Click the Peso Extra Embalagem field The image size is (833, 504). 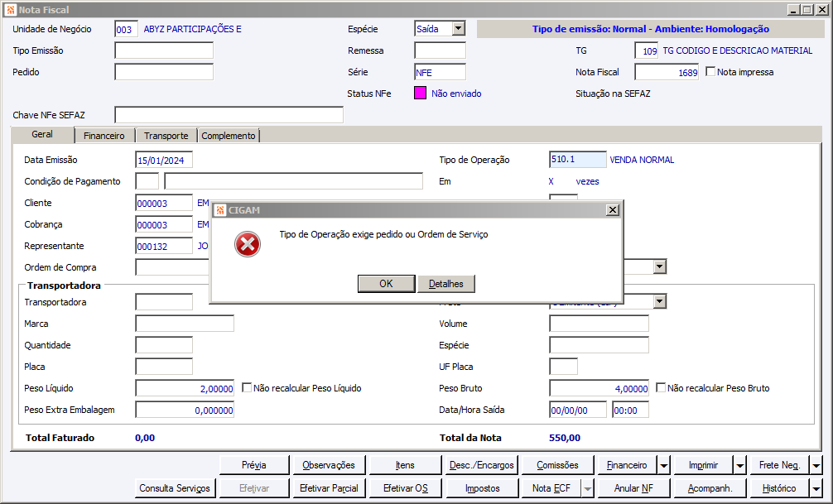(185, 410)
